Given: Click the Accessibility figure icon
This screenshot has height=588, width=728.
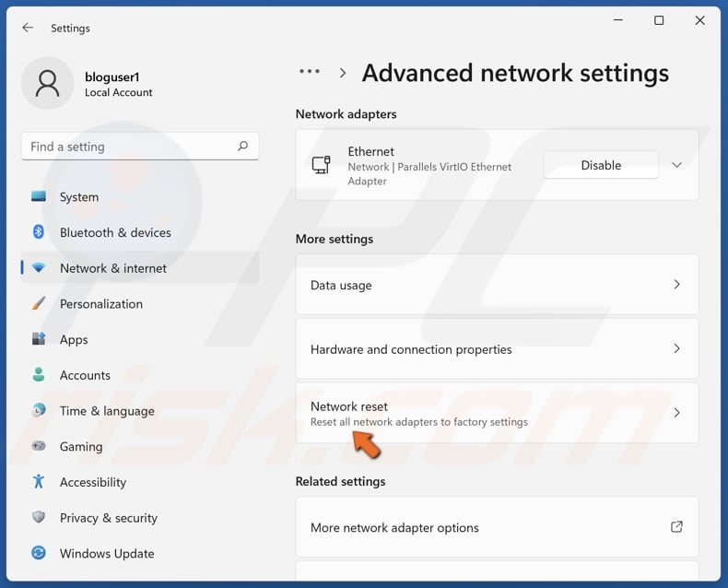Looking at the screenshot, I should click(39, 482).
